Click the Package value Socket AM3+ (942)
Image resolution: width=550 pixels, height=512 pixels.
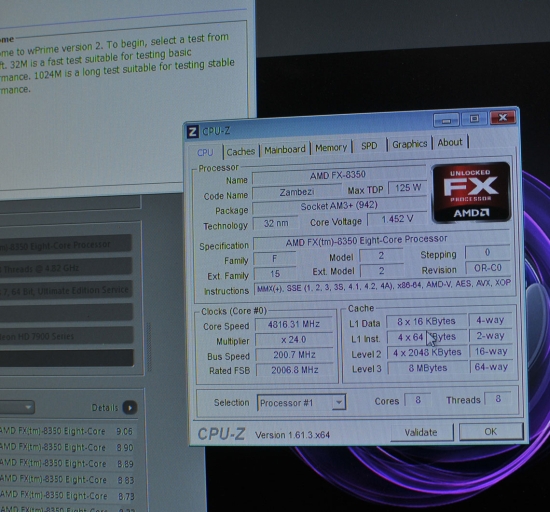coord(339,206)
